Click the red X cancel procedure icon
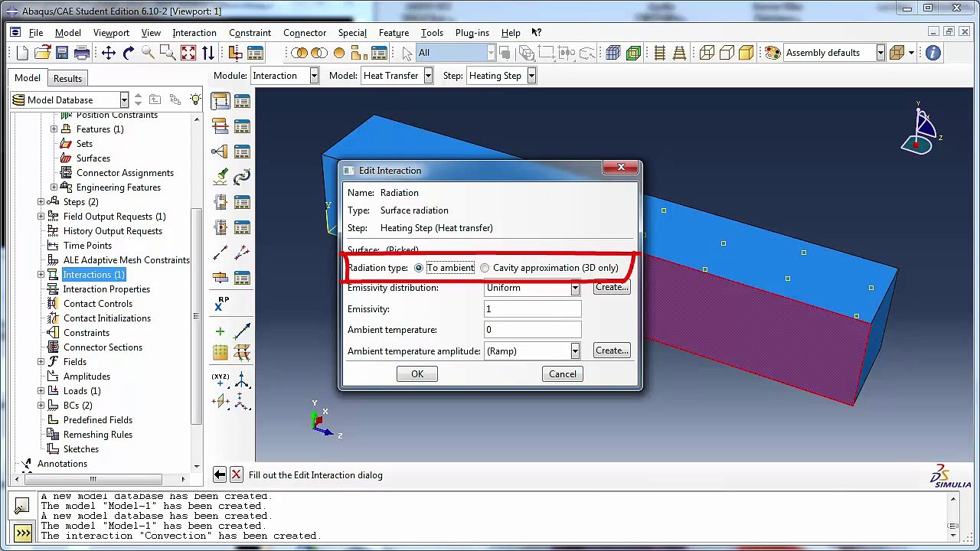 click(x=236, y=475)
